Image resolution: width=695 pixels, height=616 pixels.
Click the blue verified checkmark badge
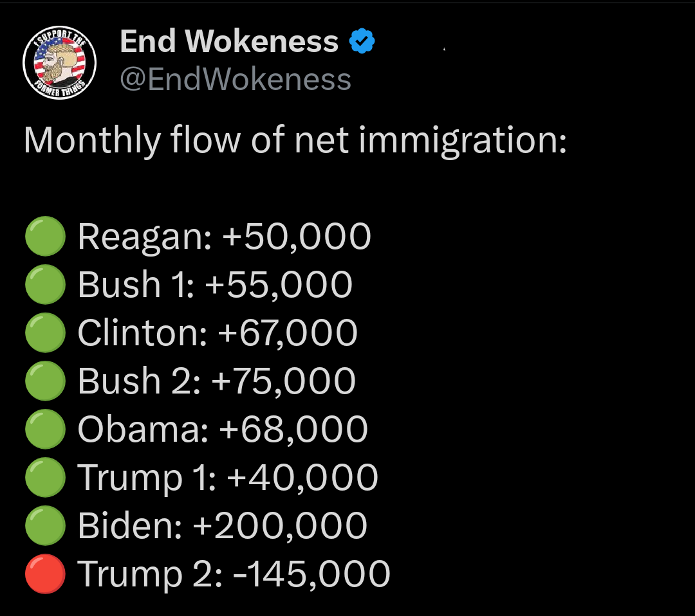pyautogui.click(x=362, y=42)
